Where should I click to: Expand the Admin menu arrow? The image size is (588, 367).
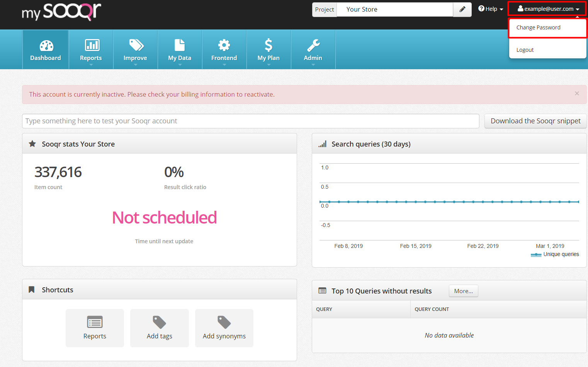[313, 65]
